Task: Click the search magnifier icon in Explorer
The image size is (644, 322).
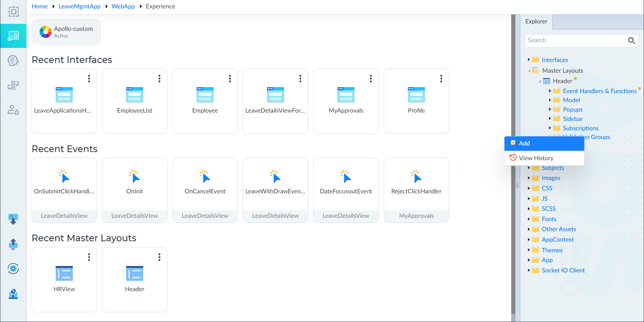Action: tap(631, 41)
